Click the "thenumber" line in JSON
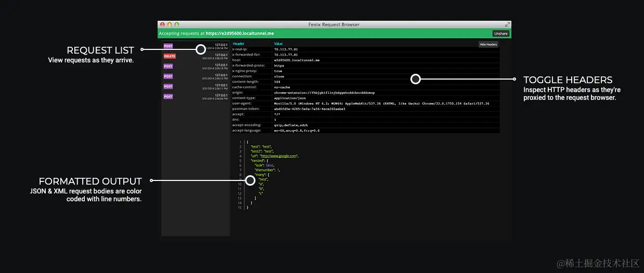 [x=267, y=170]
